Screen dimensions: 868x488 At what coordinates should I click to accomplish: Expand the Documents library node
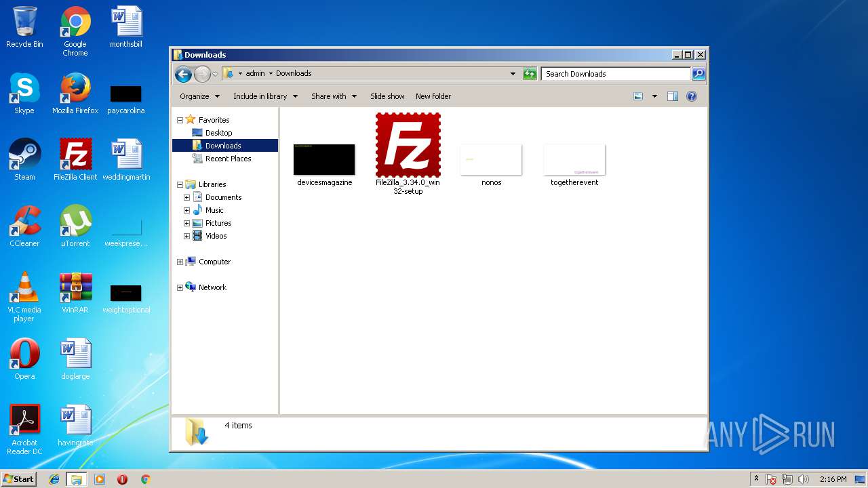186,197
